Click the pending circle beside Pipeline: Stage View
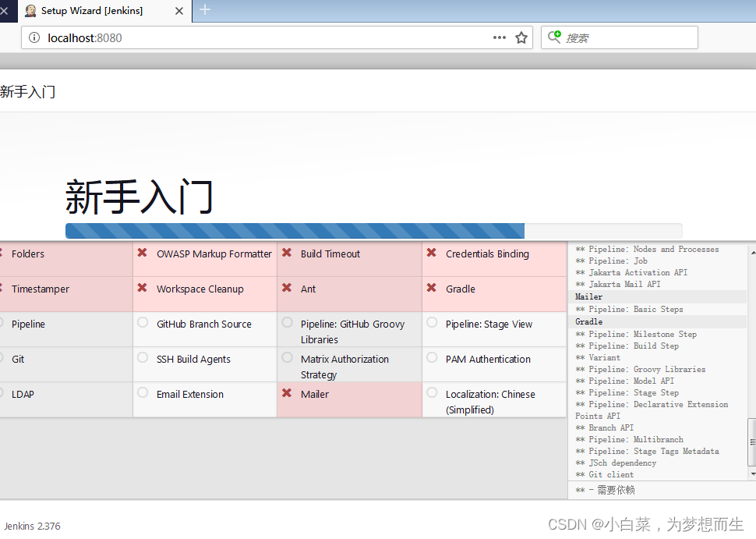This screenshot has height=539, width=756. point(432,322)
